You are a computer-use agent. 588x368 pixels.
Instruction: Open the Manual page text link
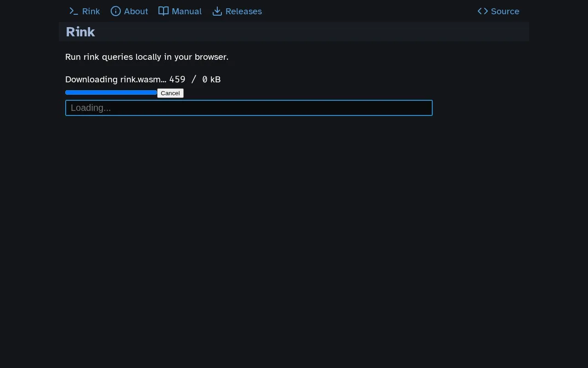click(187, 11)
